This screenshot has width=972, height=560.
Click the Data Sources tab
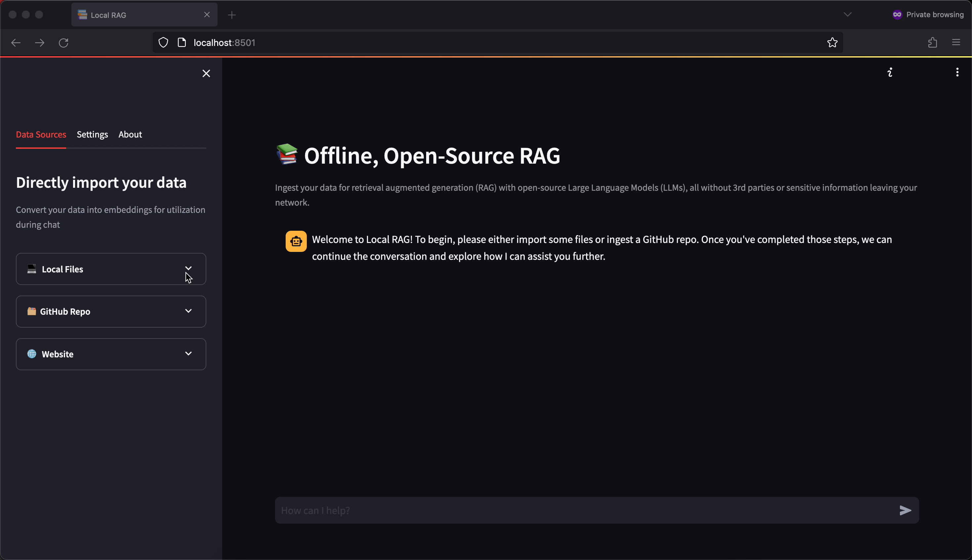41,134
